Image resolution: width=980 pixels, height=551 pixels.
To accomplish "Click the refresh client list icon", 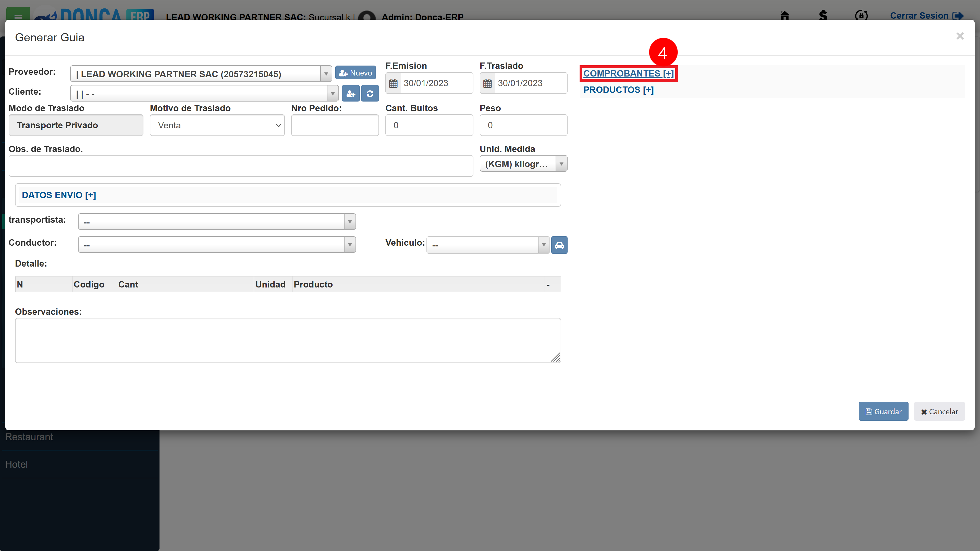I will tap(370, 94).
